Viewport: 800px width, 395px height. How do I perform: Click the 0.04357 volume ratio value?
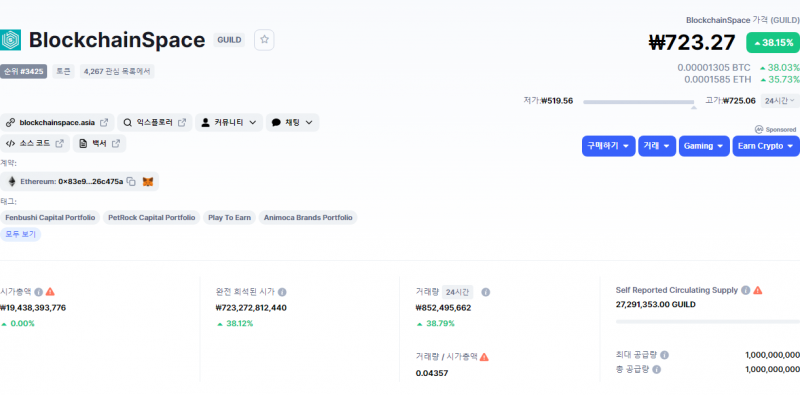[432, 373]
